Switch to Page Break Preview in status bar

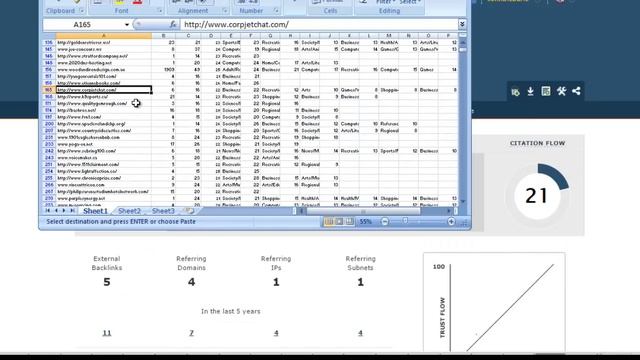tap(349, 222)
